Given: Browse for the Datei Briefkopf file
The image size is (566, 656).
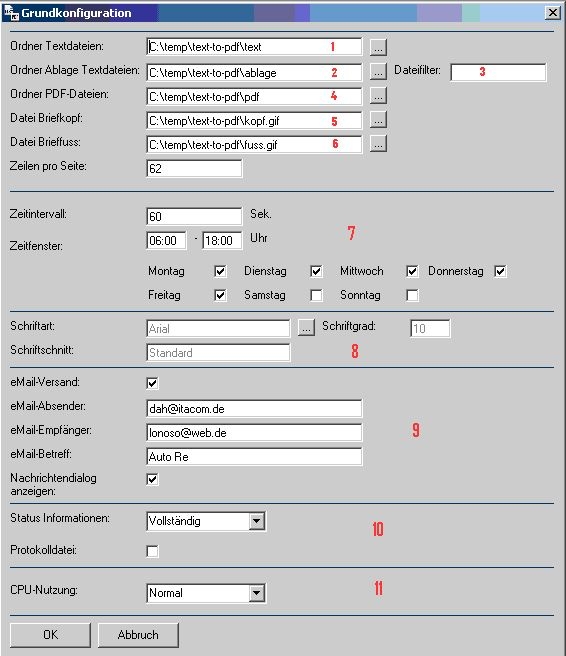Looking at the screenshot, I should tap(378, 120).
